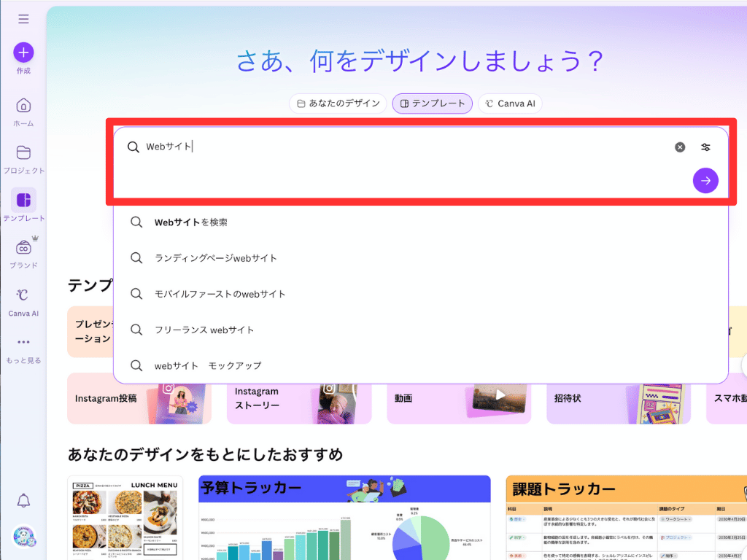Select the Canva AI tab pill

click(x=510, y=104)
